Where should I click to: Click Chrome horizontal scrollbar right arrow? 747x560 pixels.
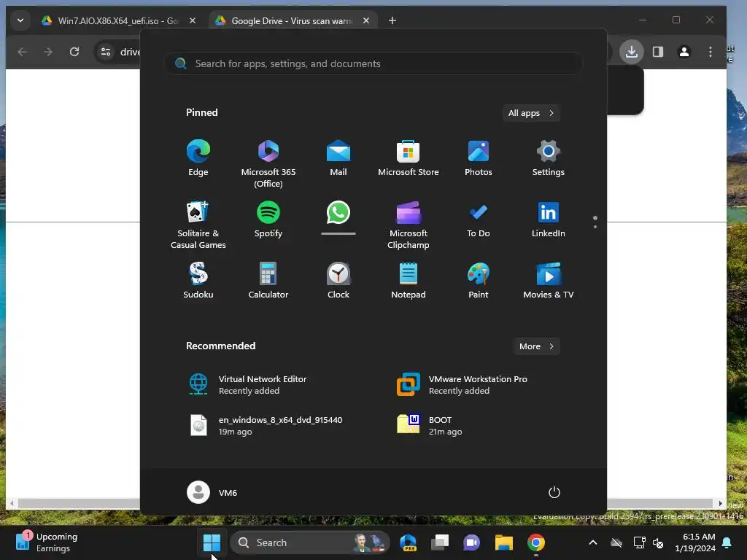point(720,503)
